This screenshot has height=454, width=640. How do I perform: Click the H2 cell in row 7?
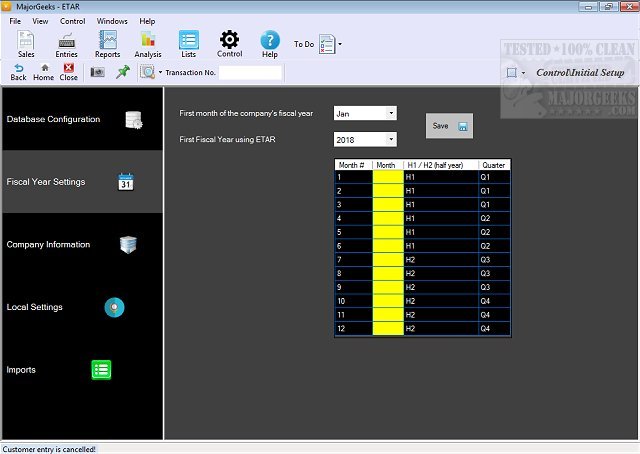pyautogui.click(x=441, y=260)
